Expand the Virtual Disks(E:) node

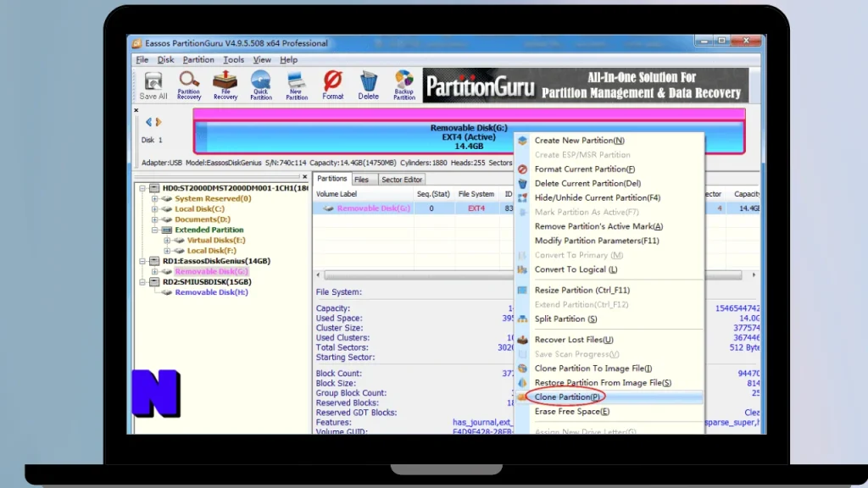(x=167, y=241)
